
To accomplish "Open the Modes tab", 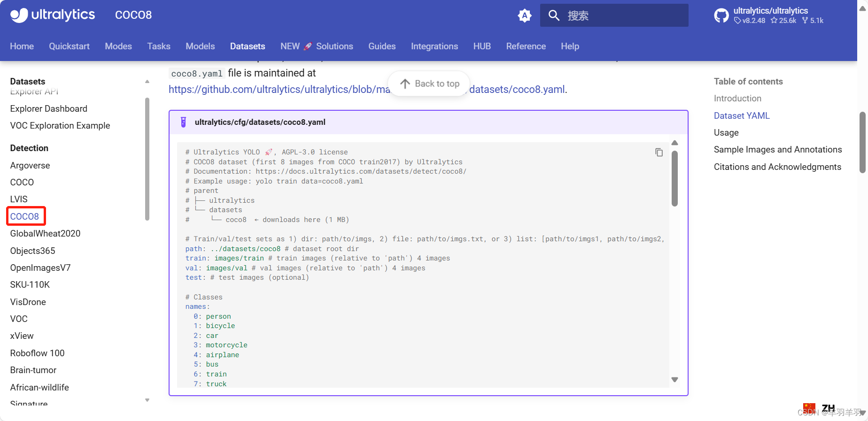I will point(118,46).
